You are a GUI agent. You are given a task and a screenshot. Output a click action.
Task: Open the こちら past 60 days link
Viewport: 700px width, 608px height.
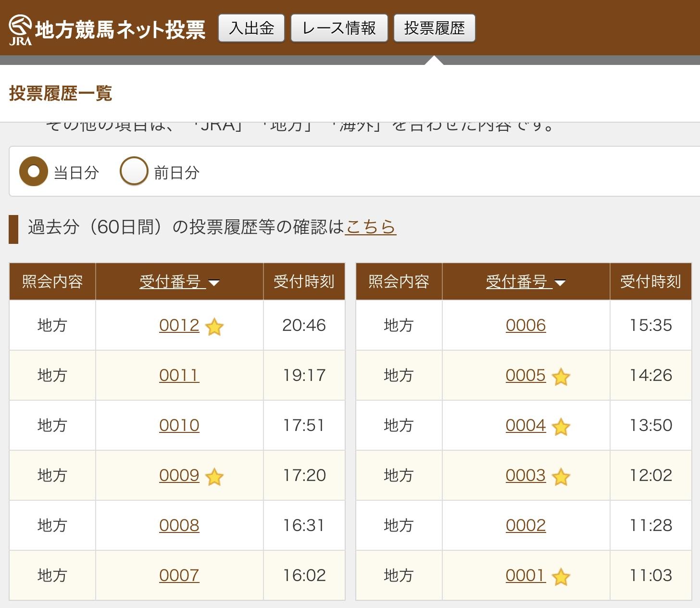coord(370,227)
